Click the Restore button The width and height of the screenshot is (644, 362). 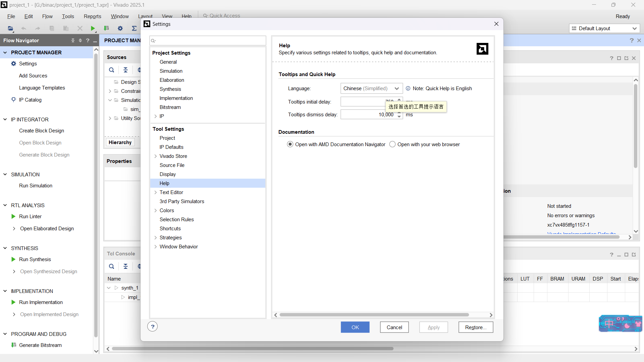pyautogui.click(x=475, y=327)
